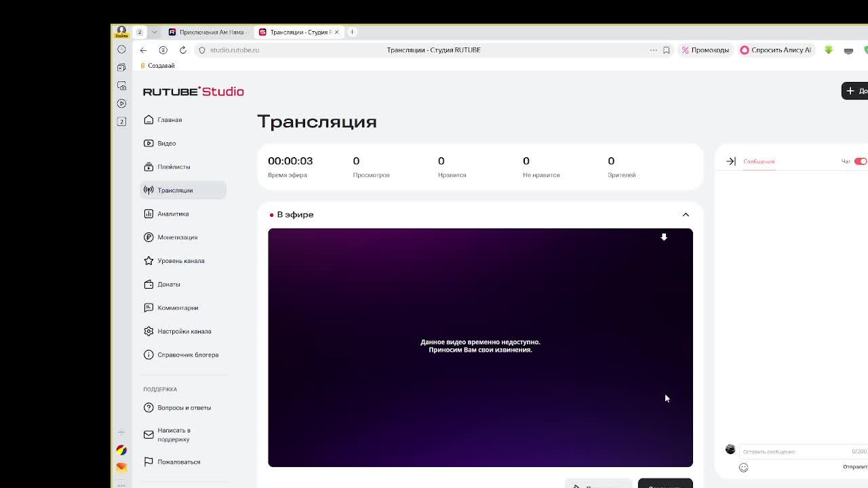Screen dimensions: 868x488
Task: Click the download arrow on video player
Action: pyautogui.click(x=664, y=237)
